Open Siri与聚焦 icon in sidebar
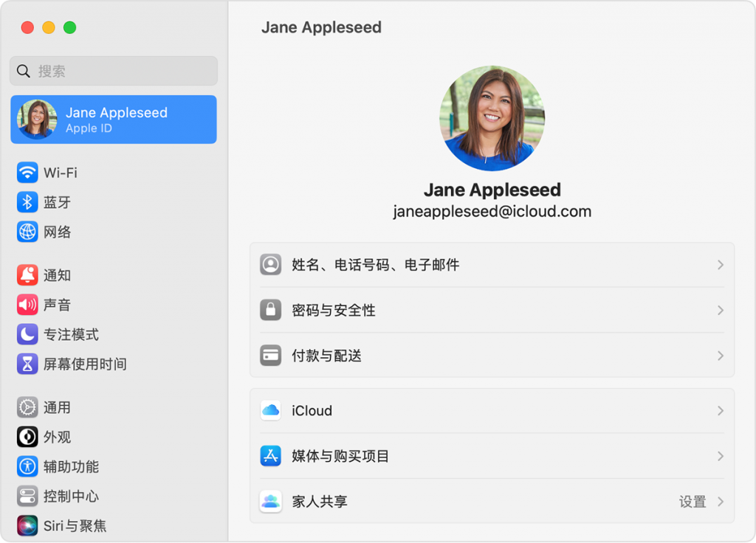This screenshot has height=543, width=756. click(27, 525)
